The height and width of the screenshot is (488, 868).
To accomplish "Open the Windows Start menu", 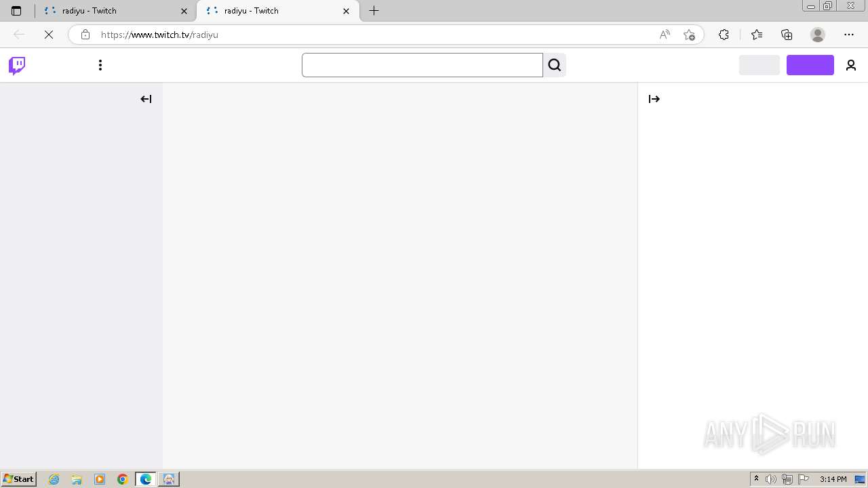I will [x=19, y=479].
